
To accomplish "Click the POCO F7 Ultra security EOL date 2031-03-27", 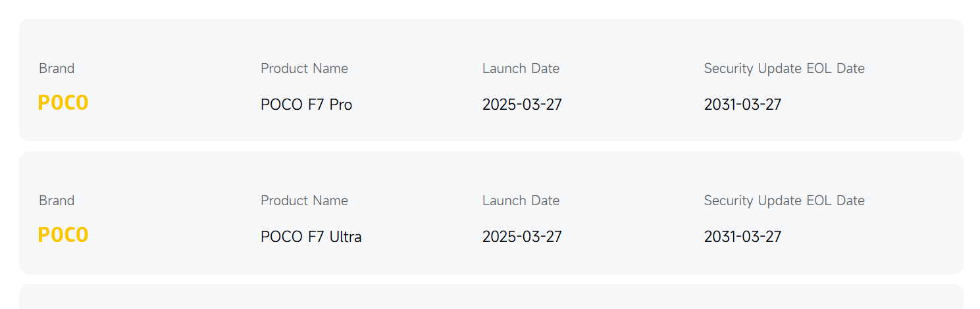I will point(742,237).
